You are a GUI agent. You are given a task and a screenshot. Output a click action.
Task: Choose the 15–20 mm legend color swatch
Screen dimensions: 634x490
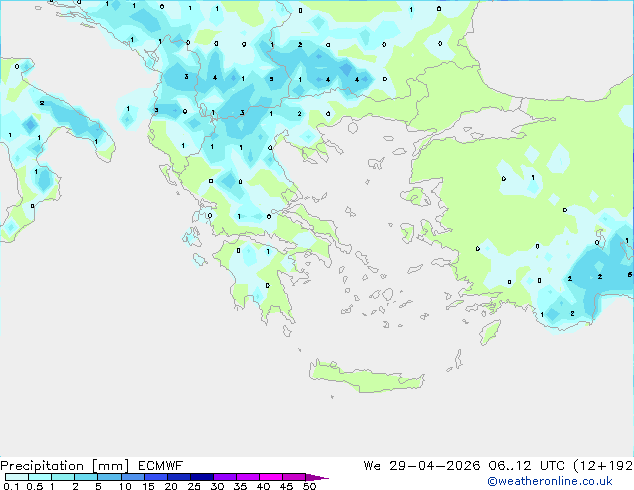[x=156, y=477]
